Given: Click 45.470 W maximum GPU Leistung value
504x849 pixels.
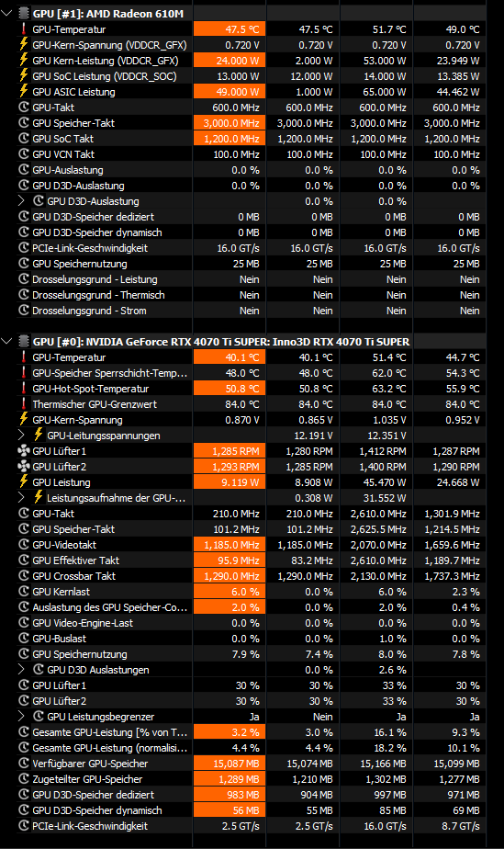Looking at the screenshot, I should [382, 481].
